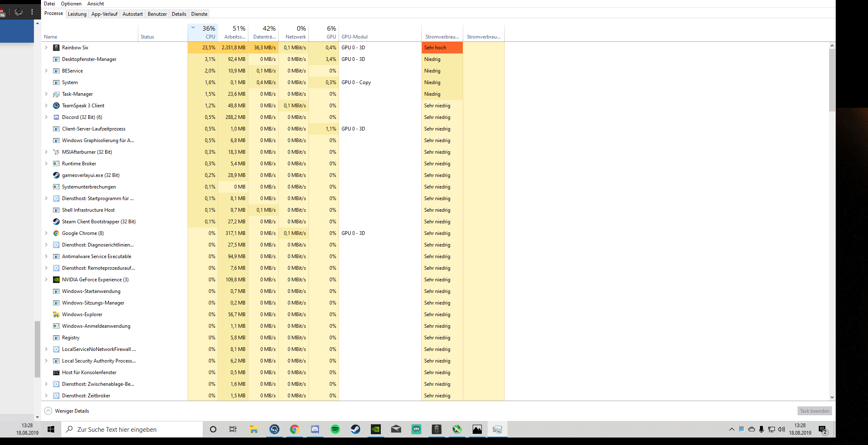This screenshot has width=868, height=445.
Task: Expand the BEService process group
Action: point(46,71)
